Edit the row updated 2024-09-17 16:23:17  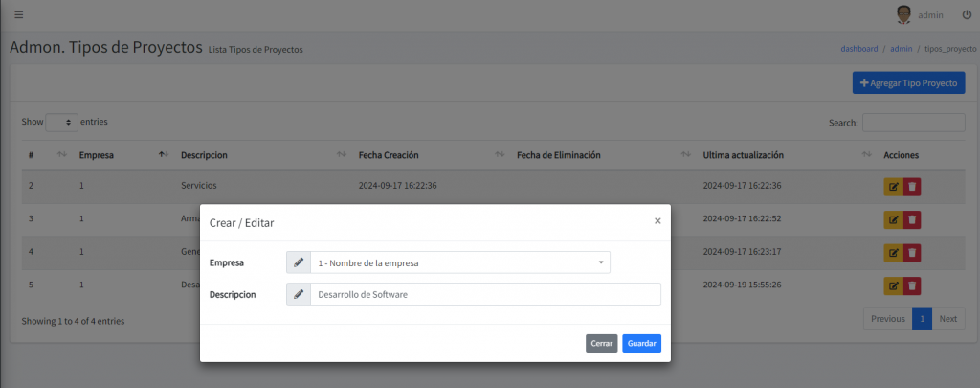pyautogui.click(x=893, y=253)
